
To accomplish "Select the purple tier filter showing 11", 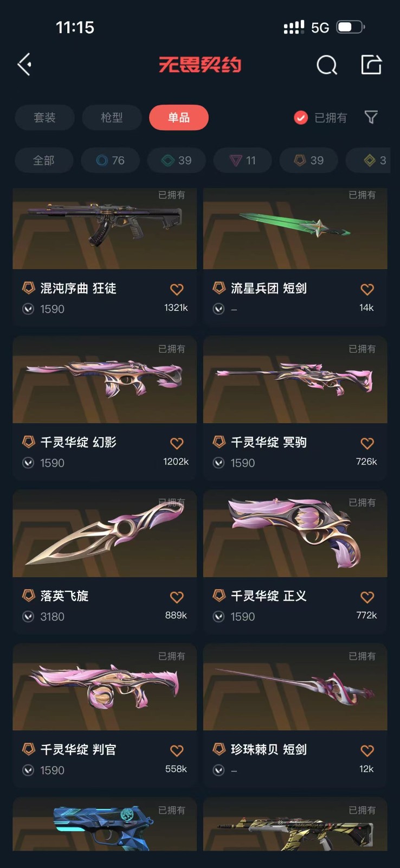I will coord(243,161).
